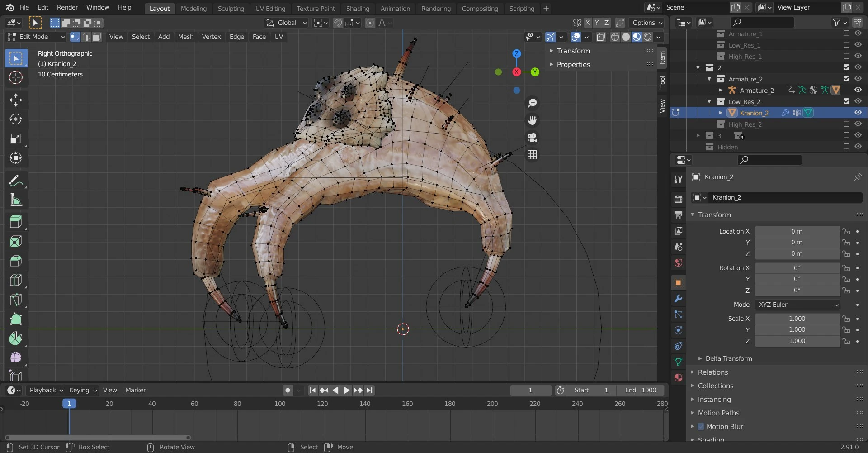This screenshot has width=868, height=453.
Task: Choose the Extrude Region tool
Action: [x=16, y=221]
